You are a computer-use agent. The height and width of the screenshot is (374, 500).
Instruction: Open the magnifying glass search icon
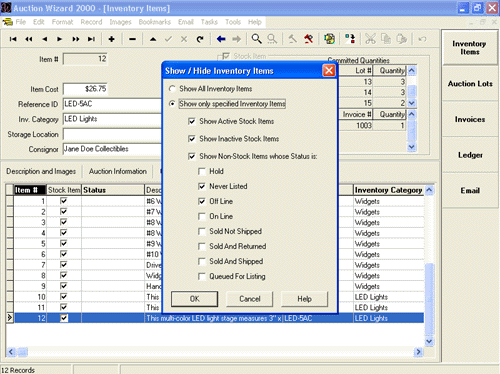click(x=256, y=39)
